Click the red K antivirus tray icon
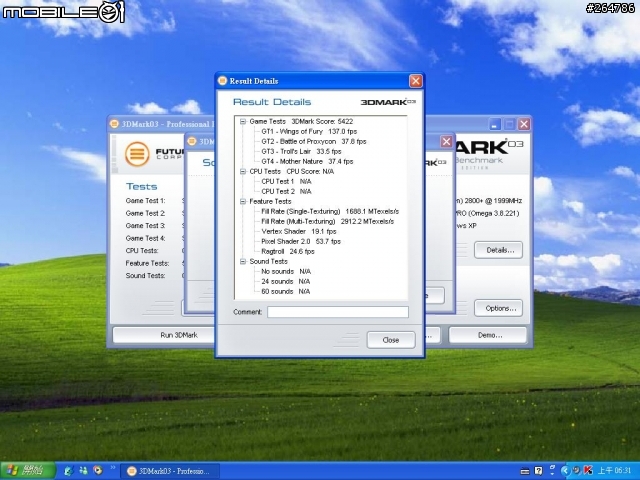 pos(588,471)
